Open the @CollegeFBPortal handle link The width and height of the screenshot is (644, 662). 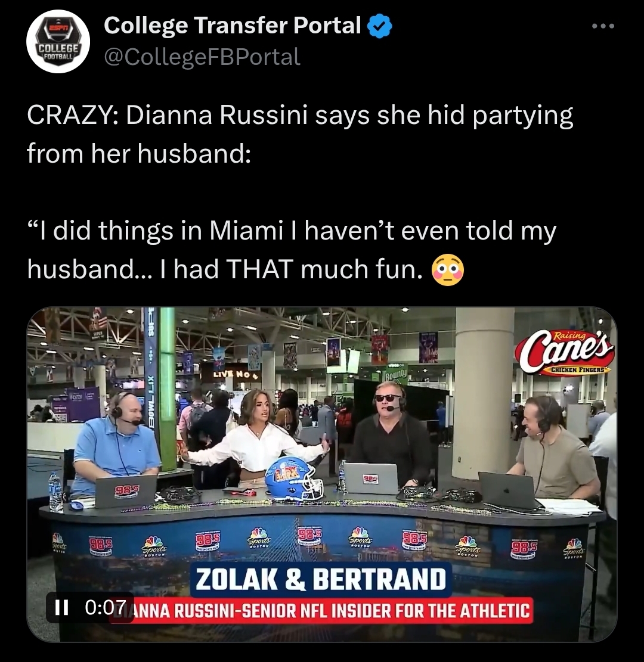tap(202, 57)
